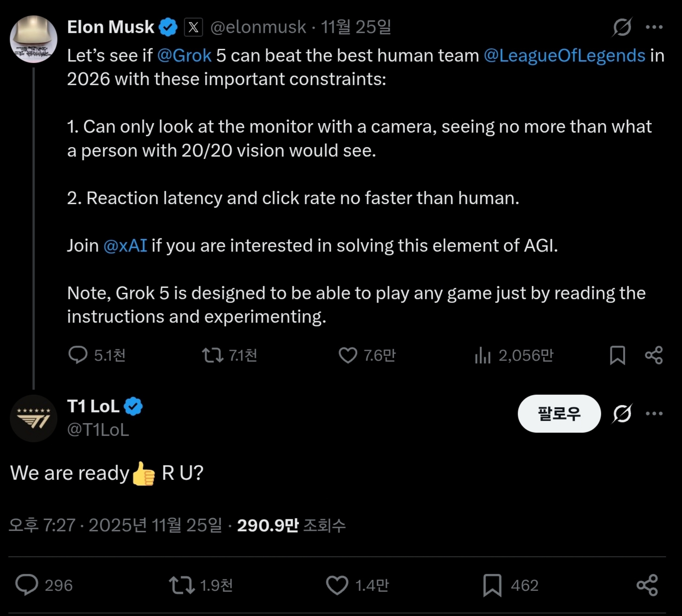Viewport: 682px width, 616px height.
Task: Share Elon Musk's post
Action: coord(654,355)
